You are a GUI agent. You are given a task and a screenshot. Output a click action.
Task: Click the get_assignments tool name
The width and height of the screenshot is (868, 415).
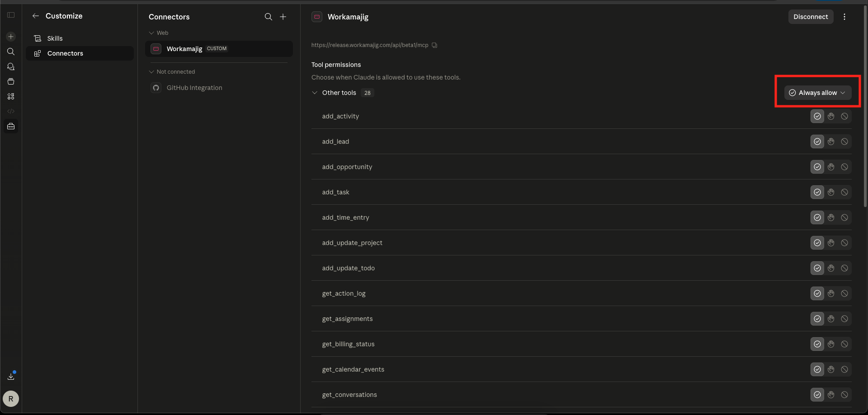pyautogui.click(x=347, y=319)
